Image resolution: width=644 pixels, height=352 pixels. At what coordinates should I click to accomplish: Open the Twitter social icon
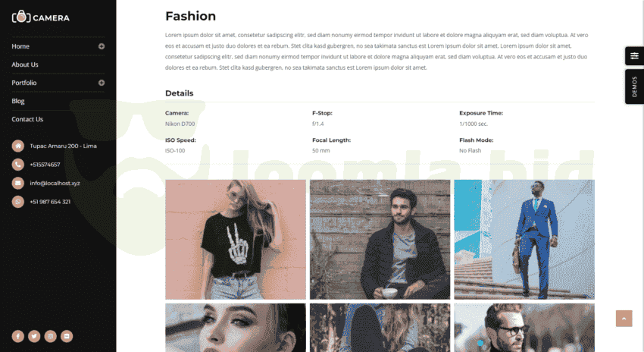click(34, 336)
